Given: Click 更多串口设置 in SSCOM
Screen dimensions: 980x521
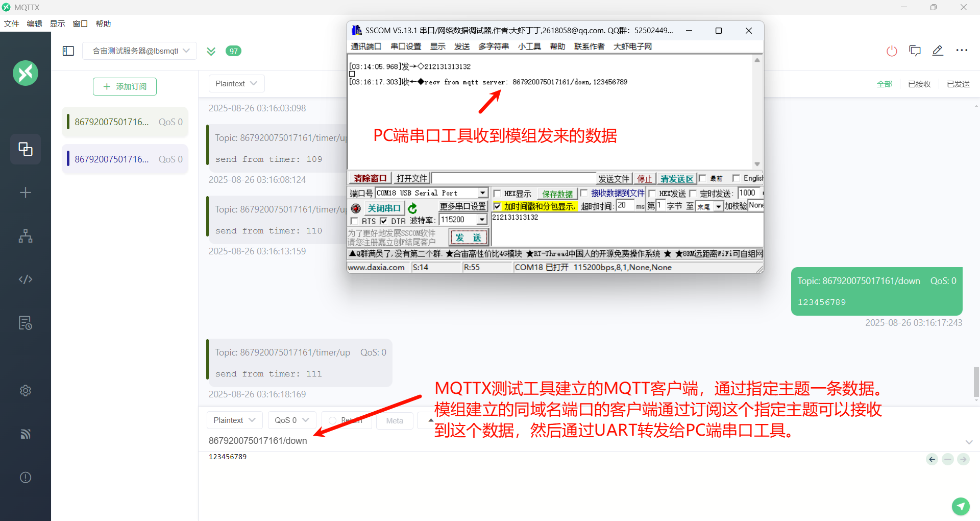Looking at the screenshot, I should point(463,206).
